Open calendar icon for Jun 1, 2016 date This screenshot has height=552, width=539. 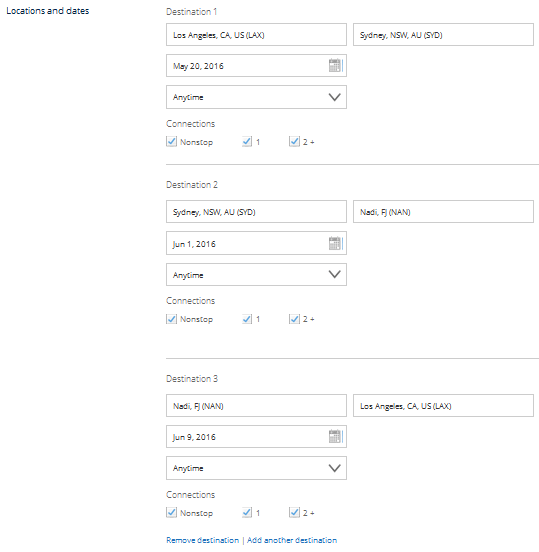tap(335, 243)
